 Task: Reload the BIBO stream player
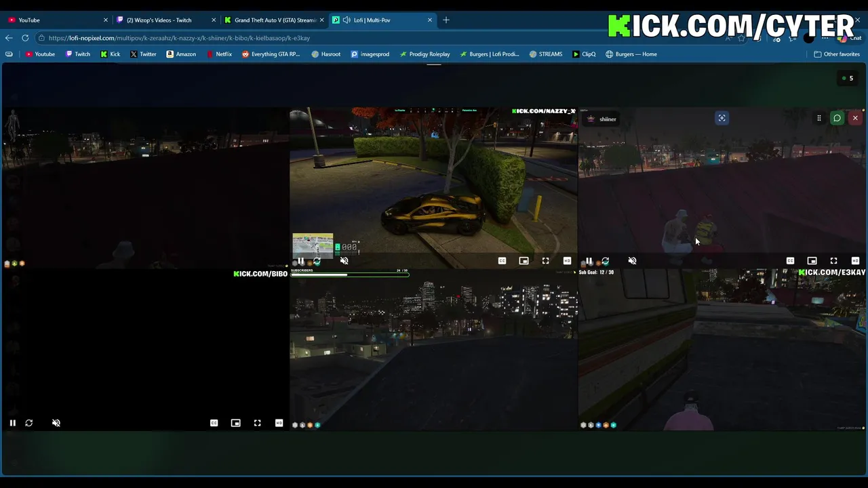coord(28,423)
